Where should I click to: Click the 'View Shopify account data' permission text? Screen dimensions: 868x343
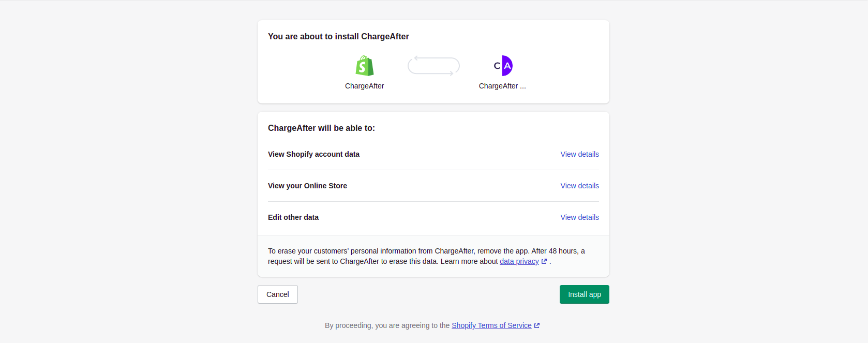(x=313, y=154)
